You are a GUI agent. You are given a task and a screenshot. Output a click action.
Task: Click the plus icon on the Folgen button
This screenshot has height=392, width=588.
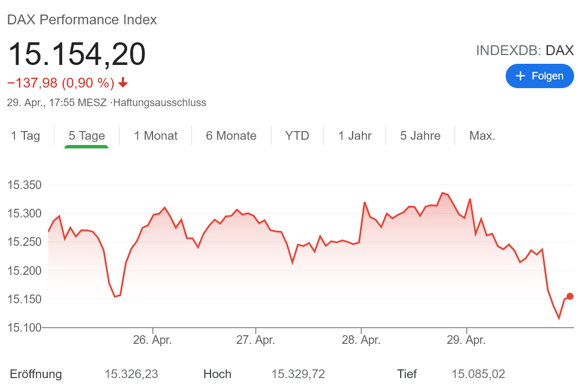[x=520, y=76]
